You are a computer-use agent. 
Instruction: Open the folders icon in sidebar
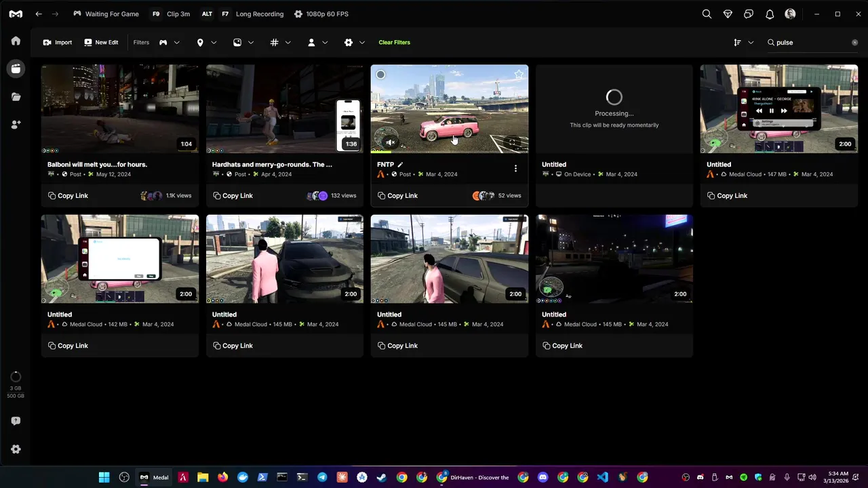point(16,97)
